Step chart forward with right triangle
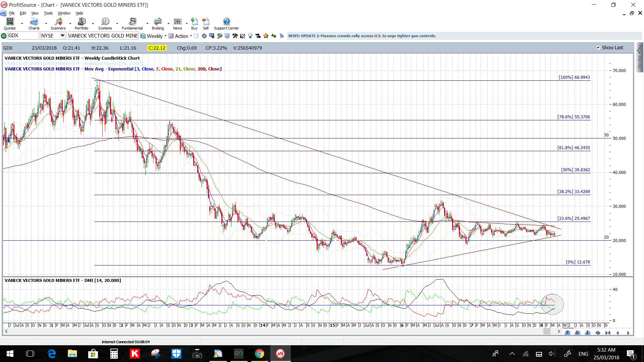Screen dimensions: 644x362 [x=628, y=333]
